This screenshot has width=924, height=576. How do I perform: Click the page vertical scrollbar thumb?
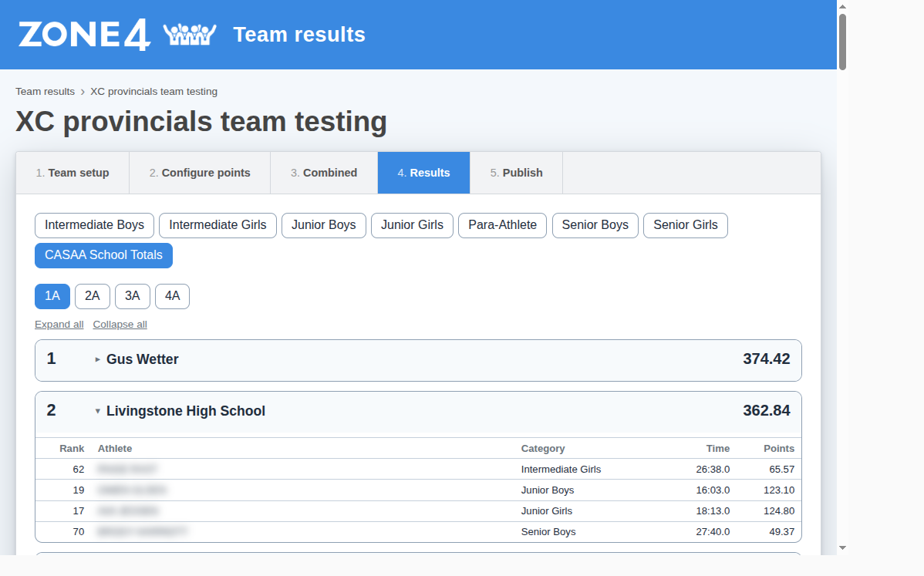[843, 41]
